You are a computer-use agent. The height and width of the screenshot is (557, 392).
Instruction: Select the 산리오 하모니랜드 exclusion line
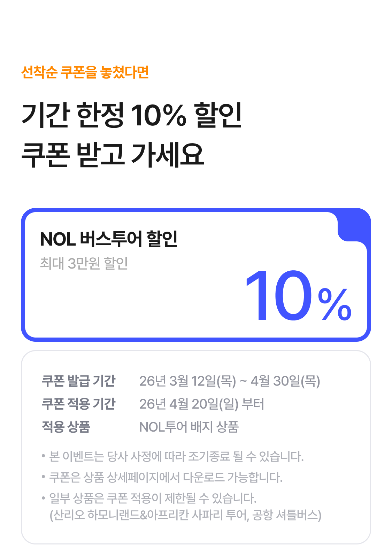pyautogui.click(x=185, y=515)
